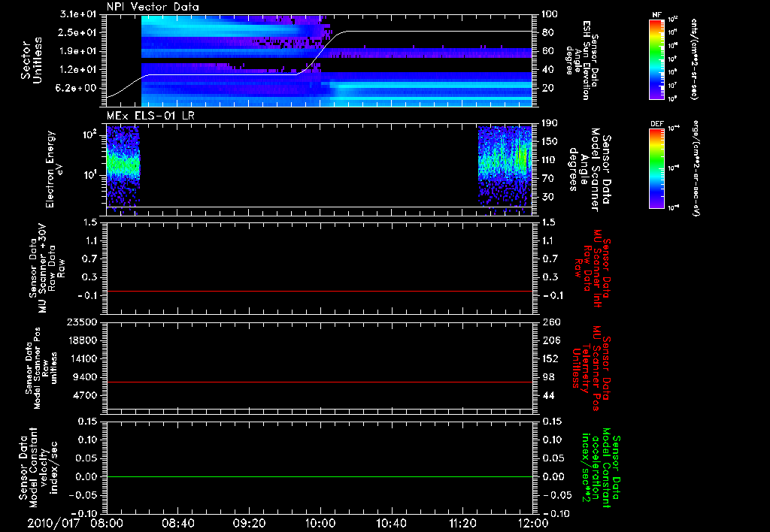
Task: Click the 10:00 time axis label
Action: [x=320, y=523]
